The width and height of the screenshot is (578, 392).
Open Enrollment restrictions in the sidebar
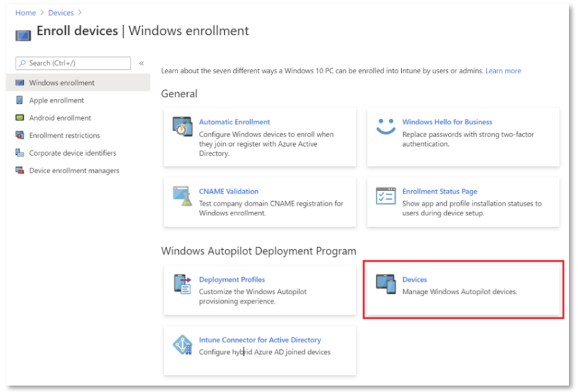[65, 136]
